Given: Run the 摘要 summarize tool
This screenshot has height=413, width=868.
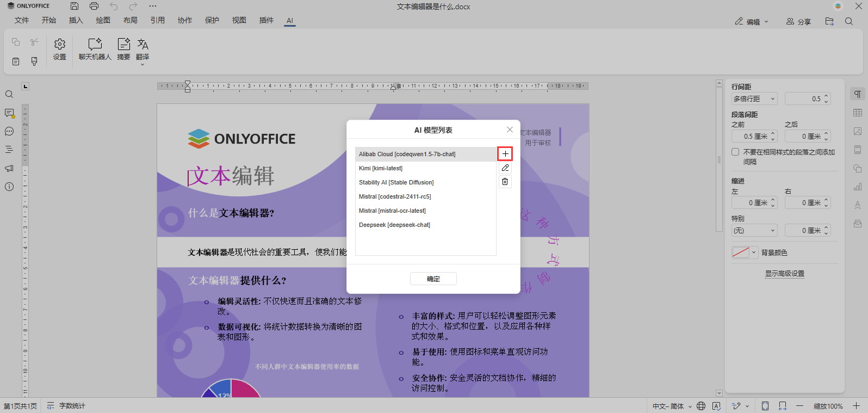Looking at the screenshot, I should 124,49.
